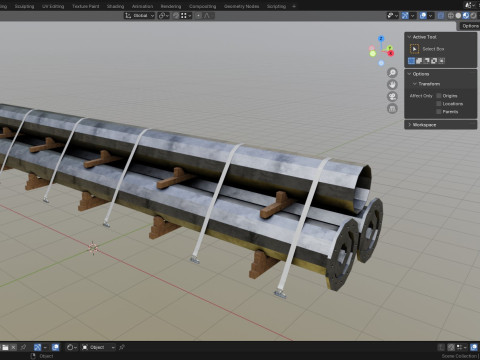Image resolution: width=480 pixels, height=360 pixels.
Task: Click the zoom view magnifier icon
Action: [392, 72]
